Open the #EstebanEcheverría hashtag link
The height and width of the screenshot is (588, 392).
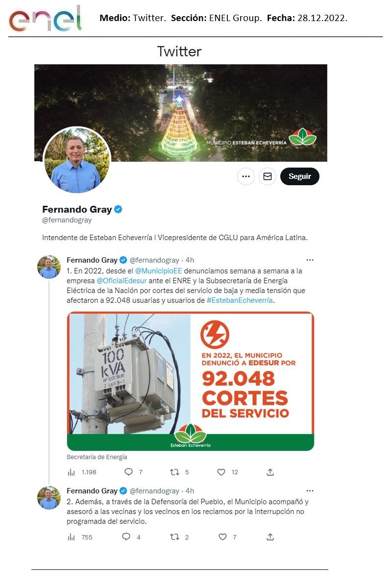pos(240,300)
